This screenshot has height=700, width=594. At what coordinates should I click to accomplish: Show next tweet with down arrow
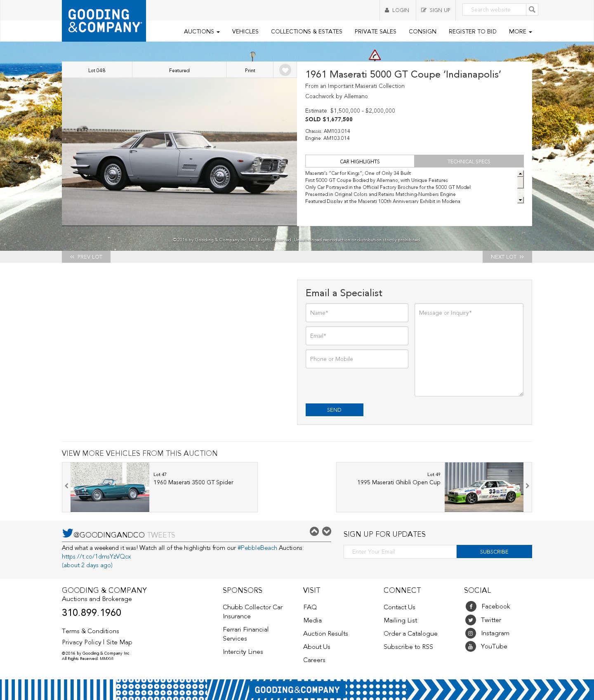tap(327, 531)
